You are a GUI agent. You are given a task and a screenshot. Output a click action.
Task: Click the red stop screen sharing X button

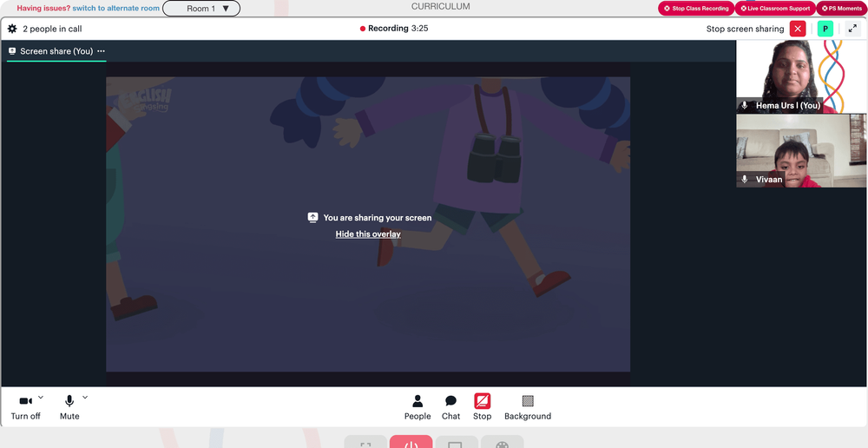click(x=797, y=29)
